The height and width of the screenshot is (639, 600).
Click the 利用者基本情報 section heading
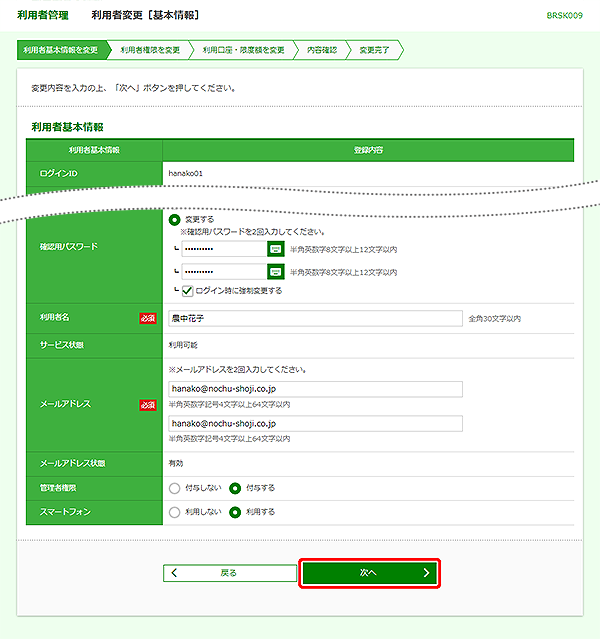pos(67,127)
